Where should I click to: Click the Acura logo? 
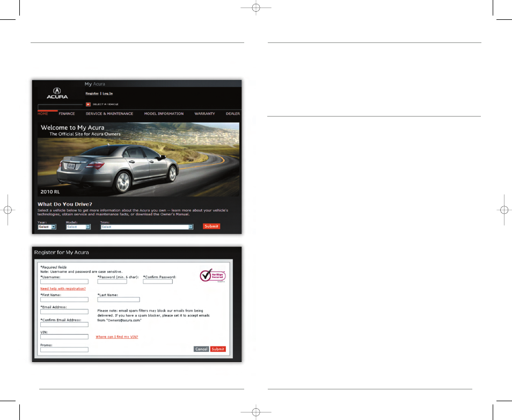pos(57,93)
